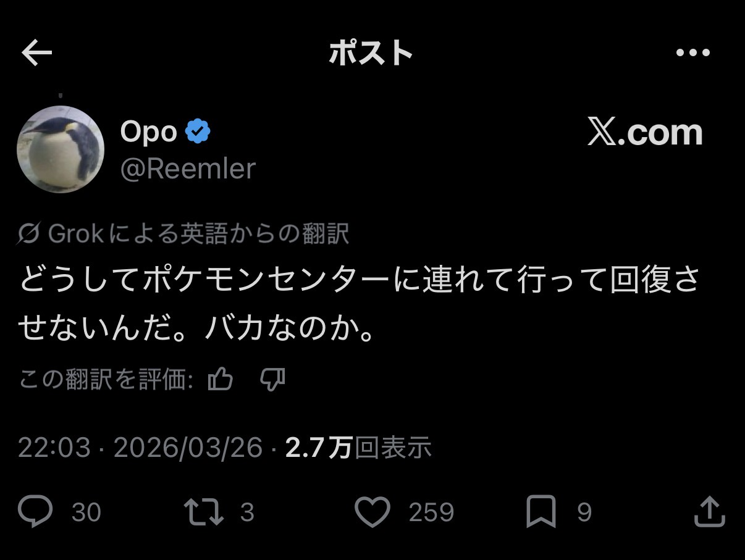This screenshot has width=745, height=560.
Task: Click the 22:03 post timestamp
Action: click(x=54, y=448)
